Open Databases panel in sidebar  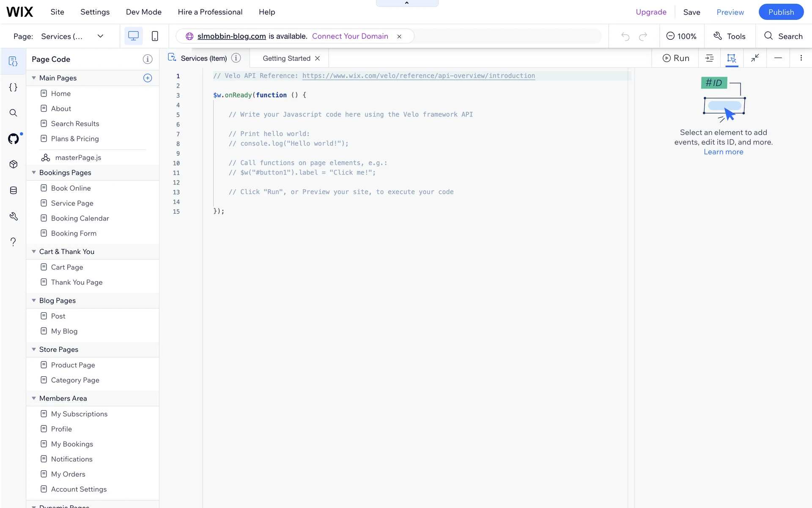click(13, 190)
